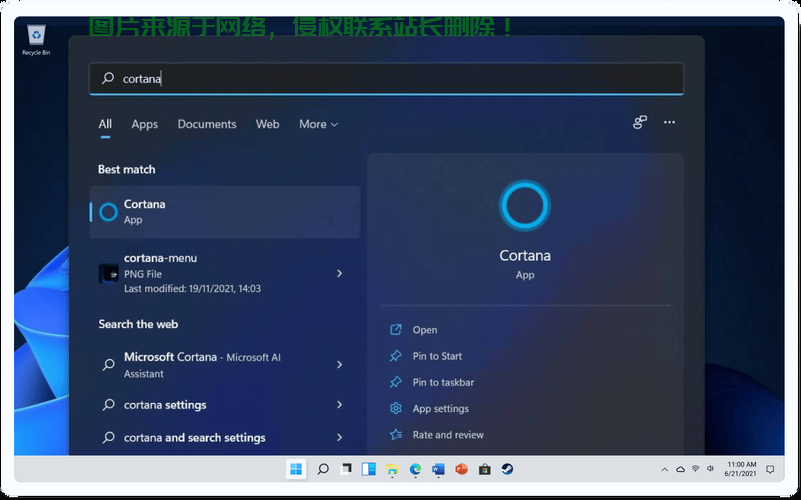Launch Steam from the taskbar
The image size is (801, 500).
pyautogui.click(x=507, y=469)
